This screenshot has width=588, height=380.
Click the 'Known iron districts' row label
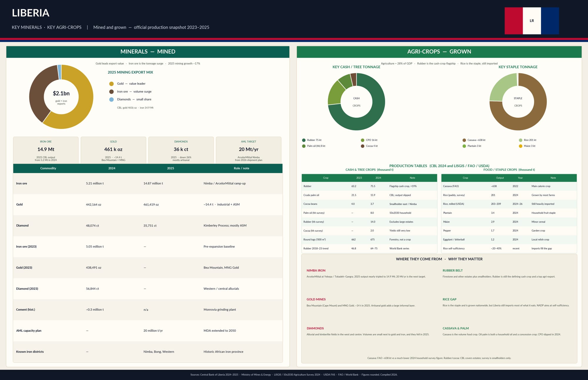[30, 352]
